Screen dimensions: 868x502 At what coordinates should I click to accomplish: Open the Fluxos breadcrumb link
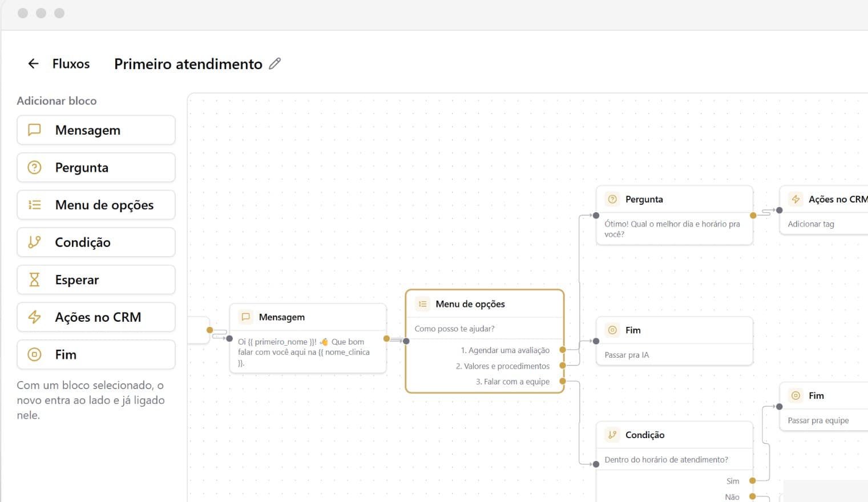point(71,63)
